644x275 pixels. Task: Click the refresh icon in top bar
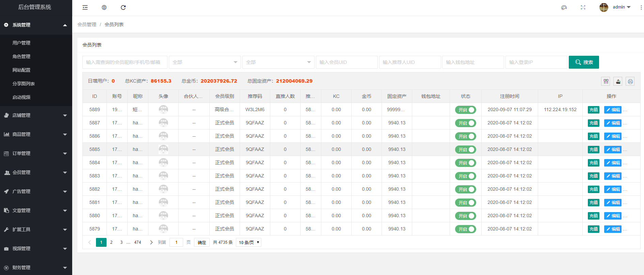123,7
